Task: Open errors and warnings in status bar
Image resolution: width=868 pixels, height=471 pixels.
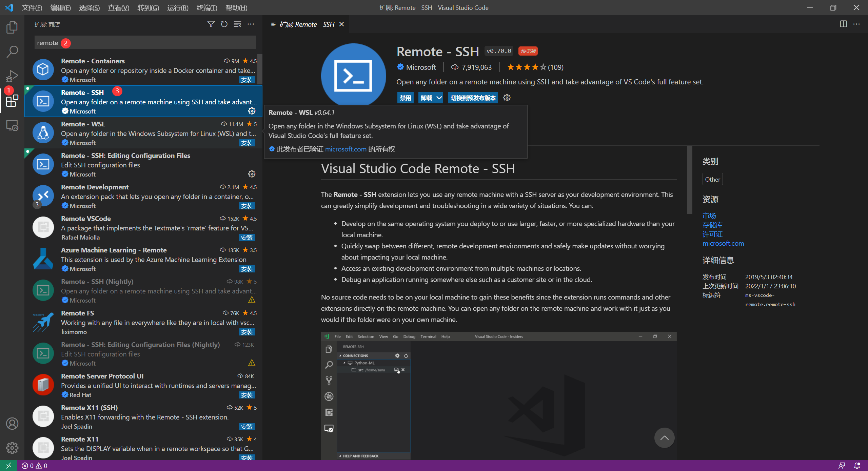Action: 35,466
